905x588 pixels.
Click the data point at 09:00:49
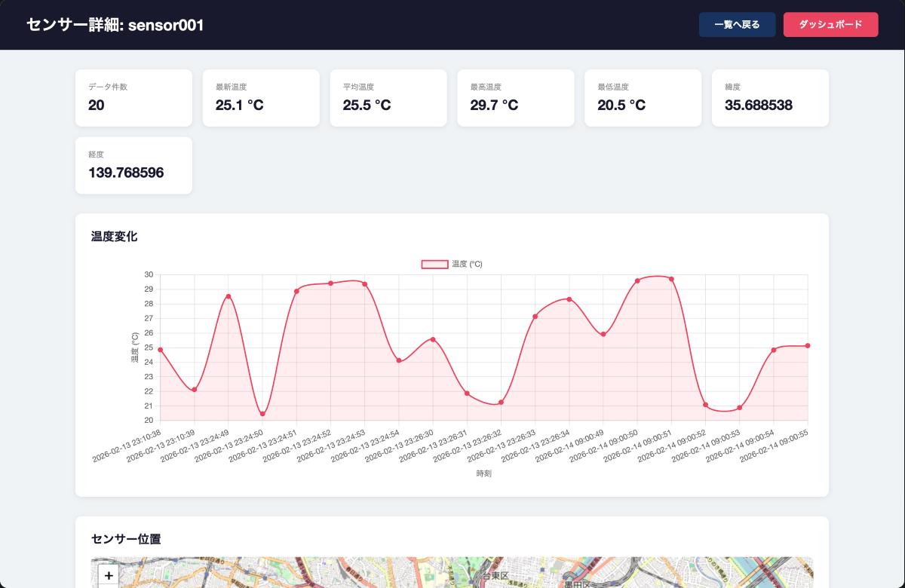[x=603, y=335]
